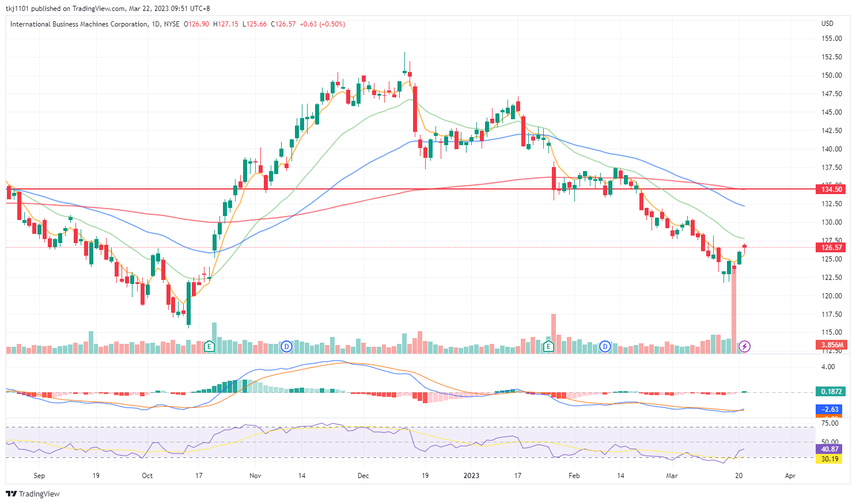Click the 137.50 price axis label
The image size is (856, 504).
(x=831, y=168)
